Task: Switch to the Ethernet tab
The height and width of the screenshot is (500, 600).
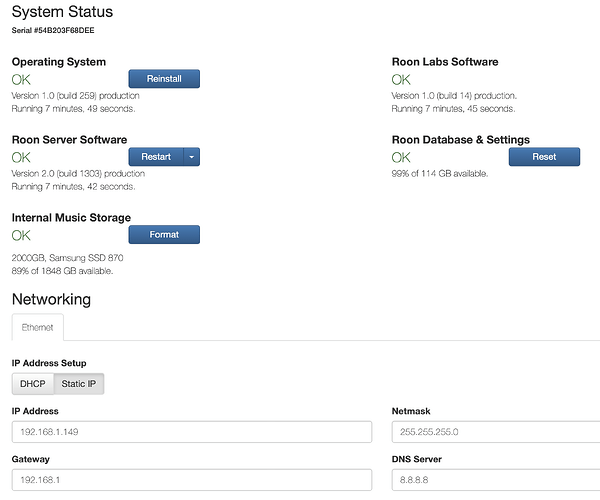Action: [38, 328]
